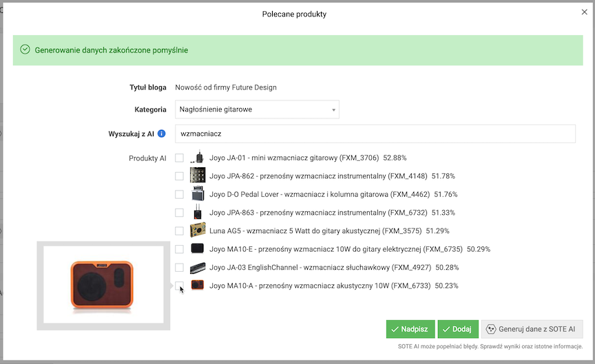Click the Produkty AI label
The height and width of the screenshot is (364, 595).
click(x=147, y=158)
